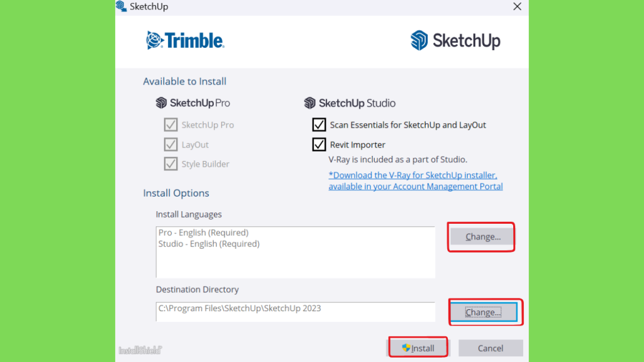Click the SketchUp Pro section logo icon
This screenshot has width=644, height=362.
tap(162, 102)
